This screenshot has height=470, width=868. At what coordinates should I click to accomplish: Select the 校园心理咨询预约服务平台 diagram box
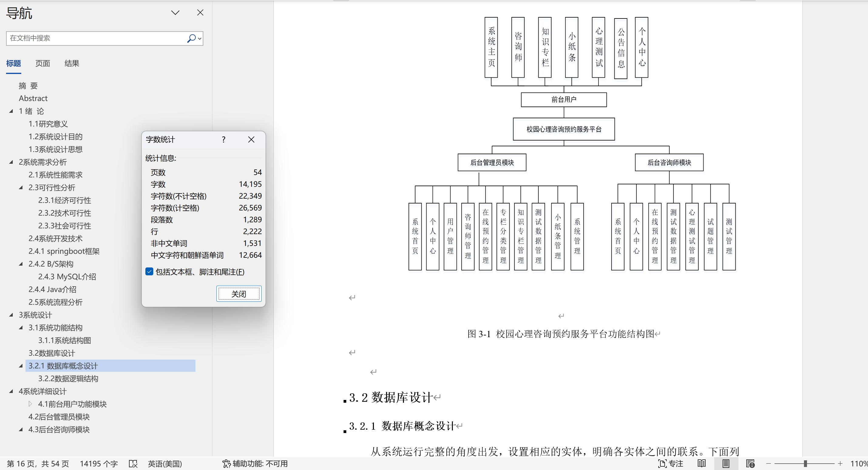pyautogui.click(x=564, y=129)
